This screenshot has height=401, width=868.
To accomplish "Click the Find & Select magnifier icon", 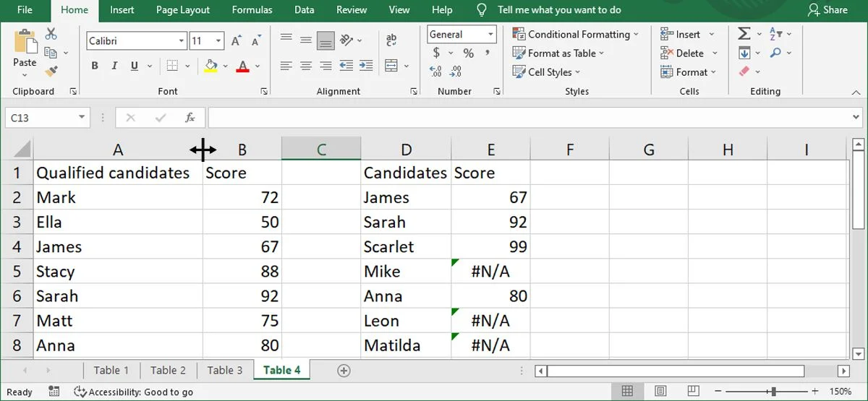I will click(x=776, y=53).
